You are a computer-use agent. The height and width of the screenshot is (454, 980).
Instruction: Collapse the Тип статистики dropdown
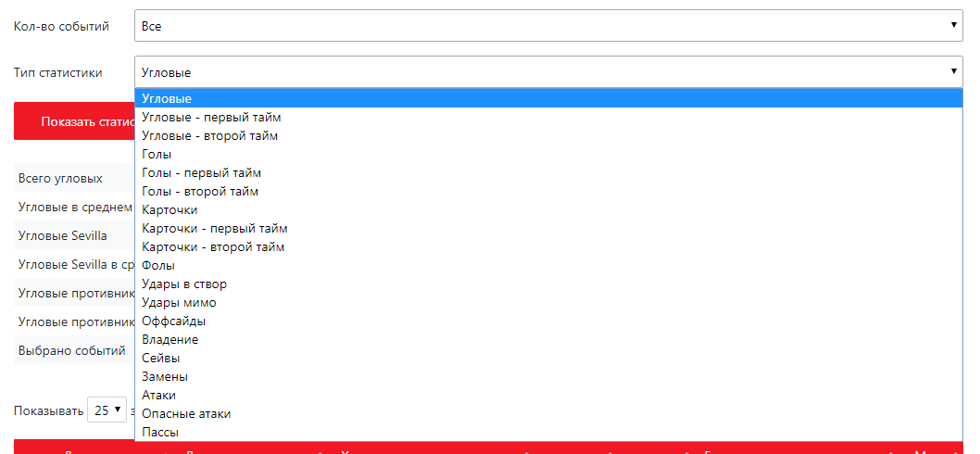click(x=547, y=72)
